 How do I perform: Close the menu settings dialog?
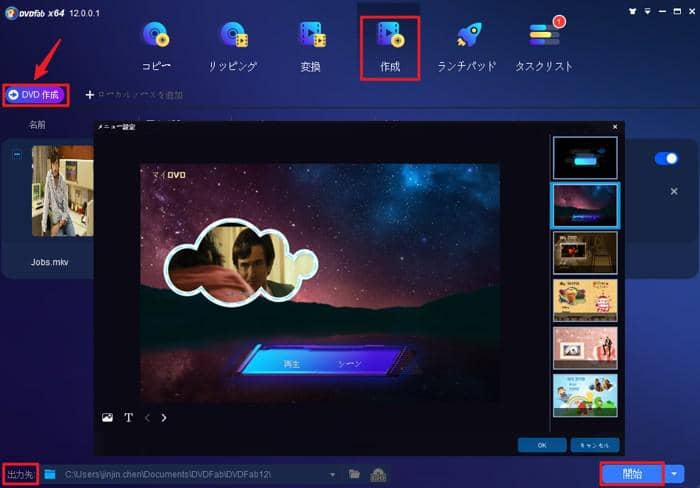coord(615,127)
